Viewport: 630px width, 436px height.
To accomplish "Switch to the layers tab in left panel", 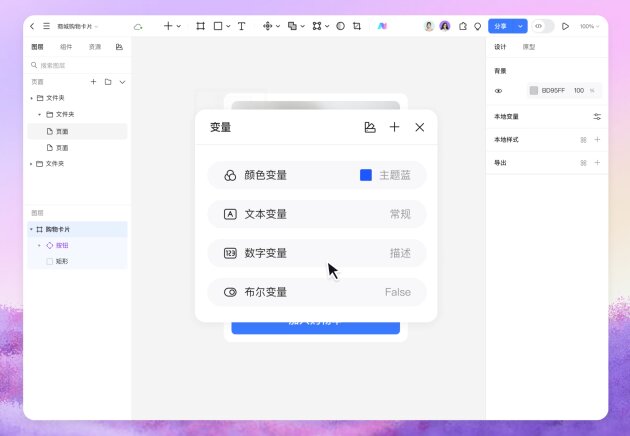I will click(37, 47).
